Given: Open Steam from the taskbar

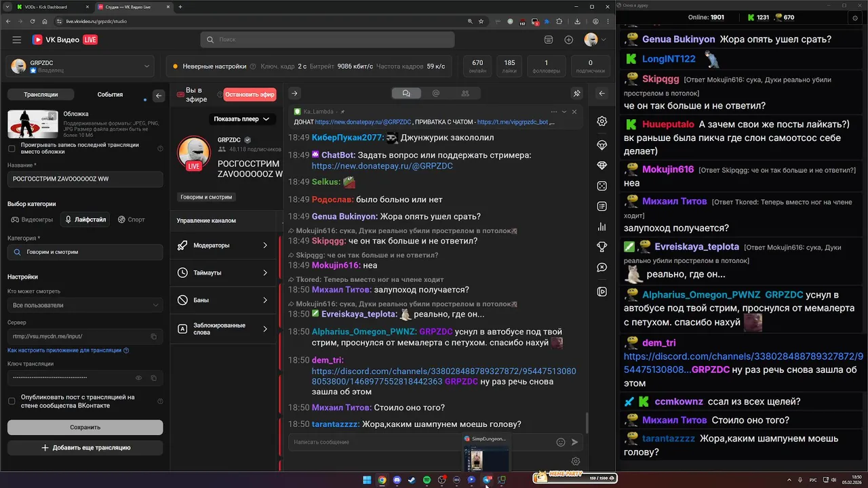Looking at the screenshot, I should point(412,480).
